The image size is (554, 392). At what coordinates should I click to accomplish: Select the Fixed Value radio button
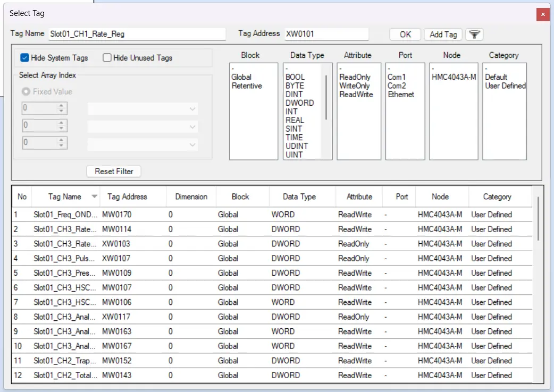(26, 92)
